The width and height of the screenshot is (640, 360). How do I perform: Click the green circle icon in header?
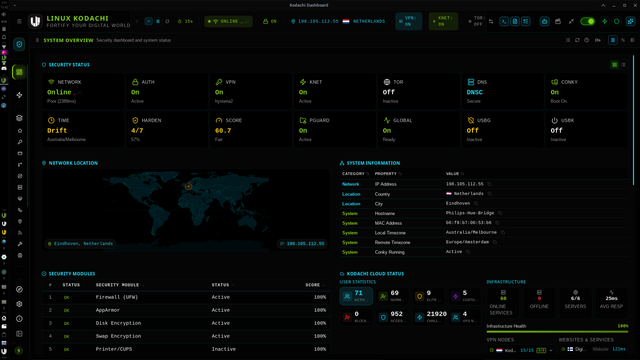click(x=617, y=21)
